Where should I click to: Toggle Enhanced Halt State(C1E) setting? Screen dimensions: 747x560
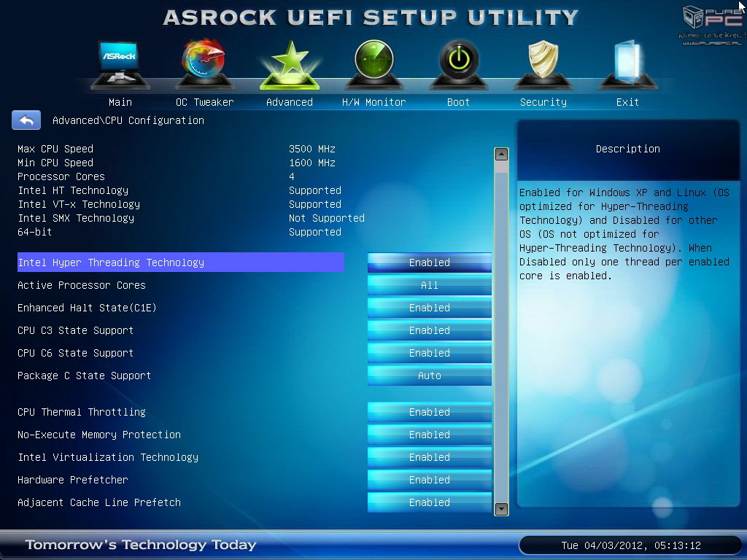click(429, 308)
